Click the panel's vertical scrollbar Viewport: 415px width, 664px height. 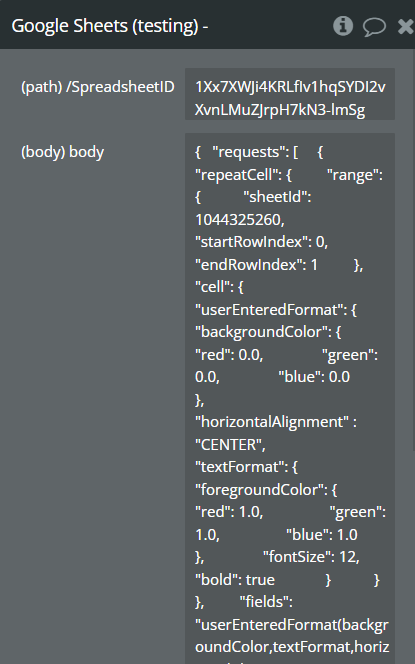coord(413,250)
